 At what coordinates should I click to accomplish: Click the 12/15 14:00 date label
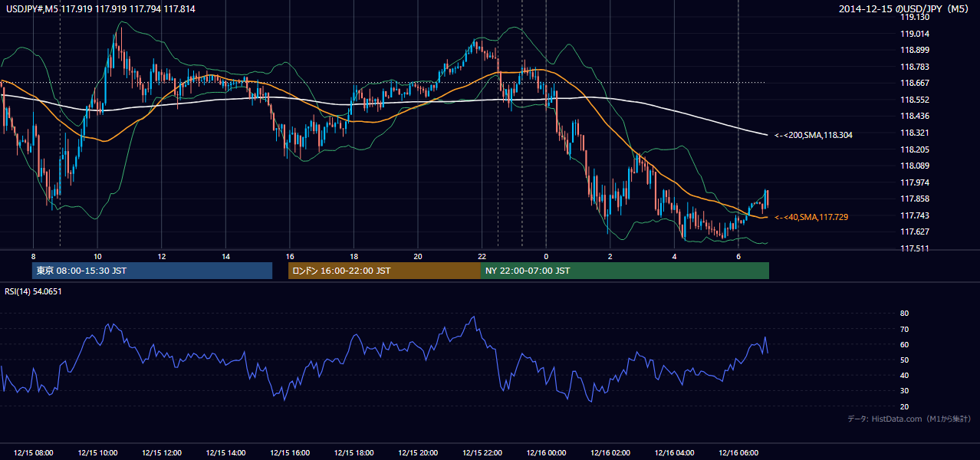[225, 453]
